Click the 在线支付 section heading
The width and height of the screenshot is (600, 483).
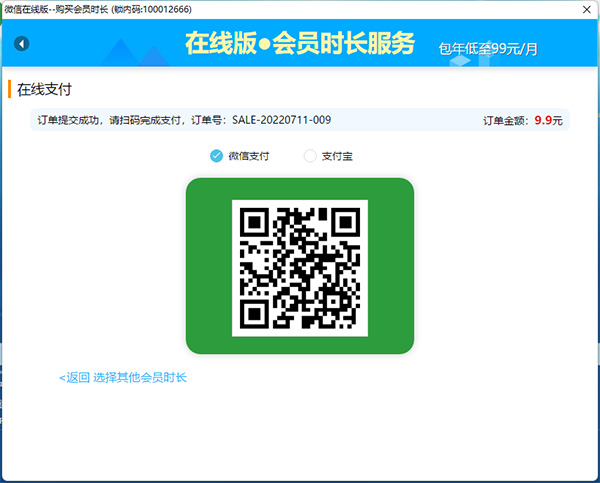pos(45,89)
